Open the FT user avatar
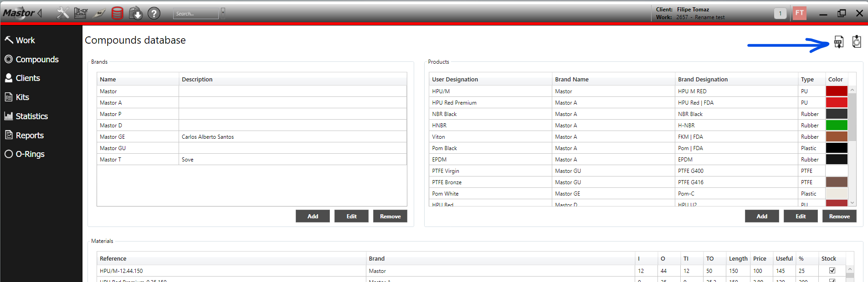Screen dimensions: 868x282 click(x=800, y=13)
